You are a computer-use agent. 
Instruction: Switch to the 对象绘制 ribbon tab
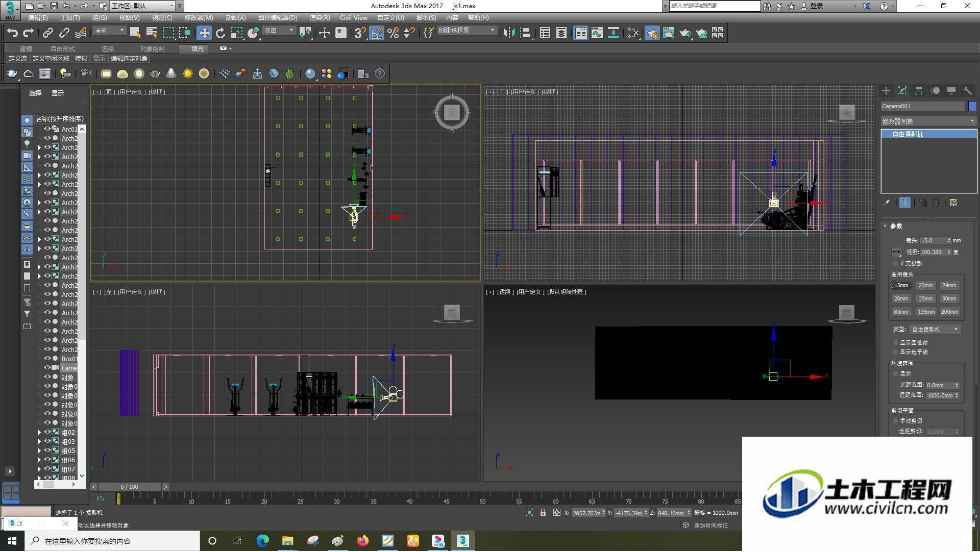click(x=152, y=49)
